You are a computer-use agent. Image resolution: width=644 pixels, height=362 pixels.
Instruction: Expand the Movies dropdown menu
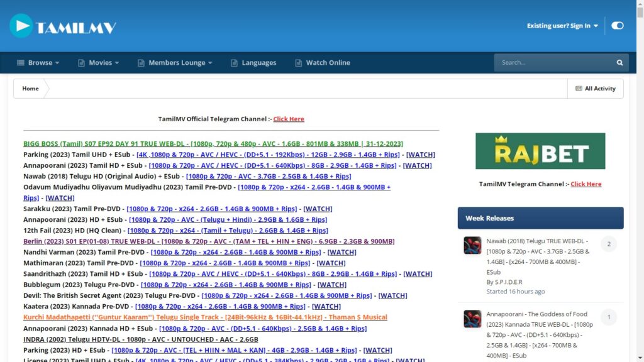(100, 63)
